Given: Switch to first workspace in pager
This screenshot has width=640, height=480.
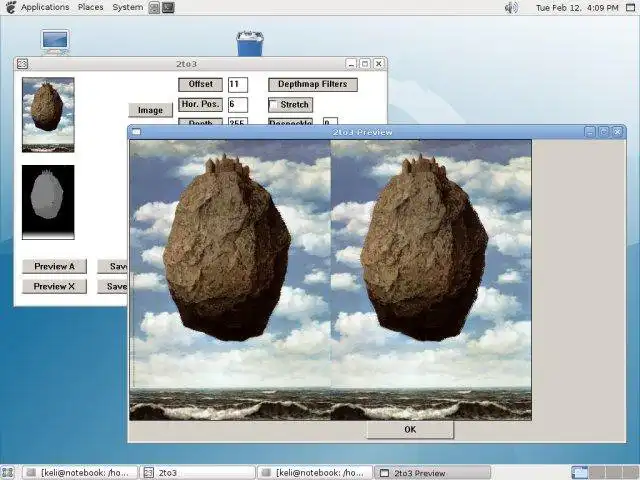Looking at the screenshot, I should pyautogui.click(x=580, y=472).
